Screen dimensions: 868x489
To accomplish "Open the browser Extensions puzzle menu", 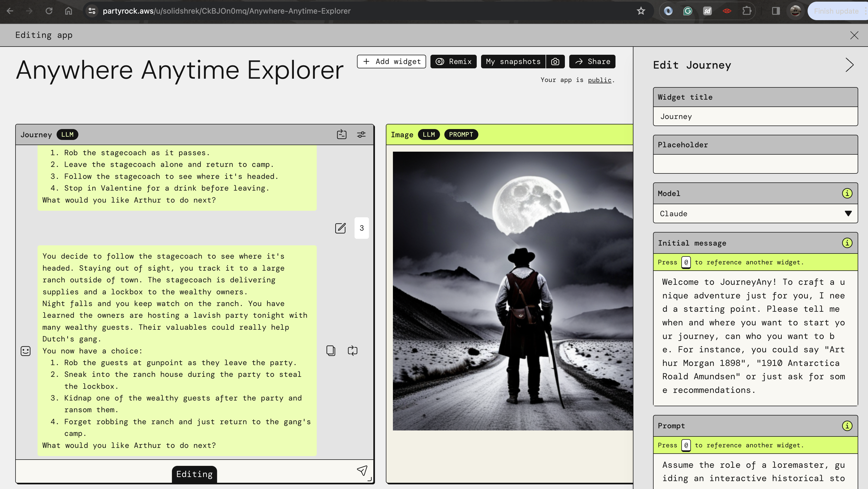I will [x=747, y=11].
